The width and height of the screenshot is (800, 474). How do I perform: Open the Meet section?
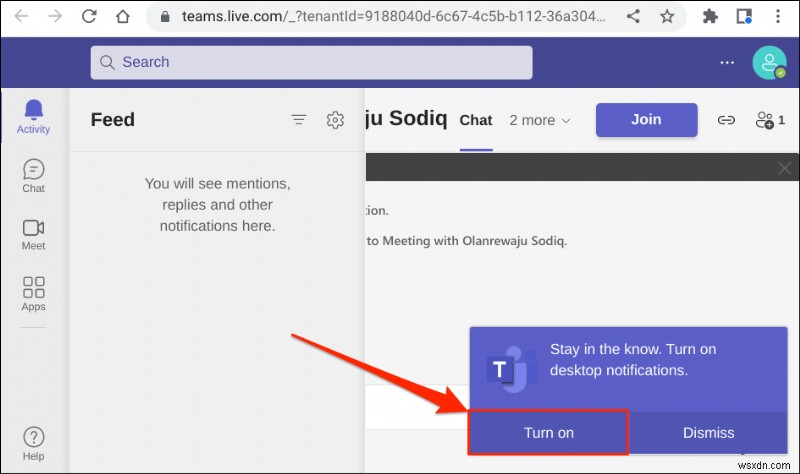(x=33, y=235)
